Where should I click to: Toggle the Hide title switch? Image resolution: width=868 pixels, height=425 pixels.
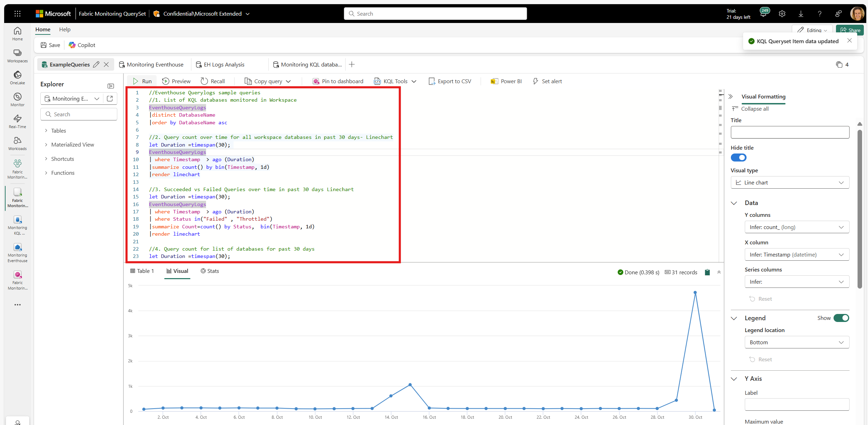click(739, 158)
